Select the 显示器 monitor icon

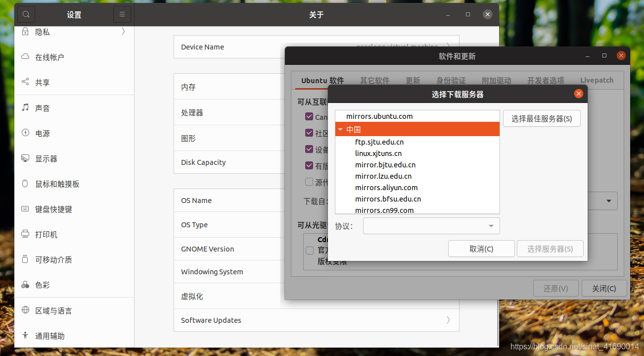(25, 158)
